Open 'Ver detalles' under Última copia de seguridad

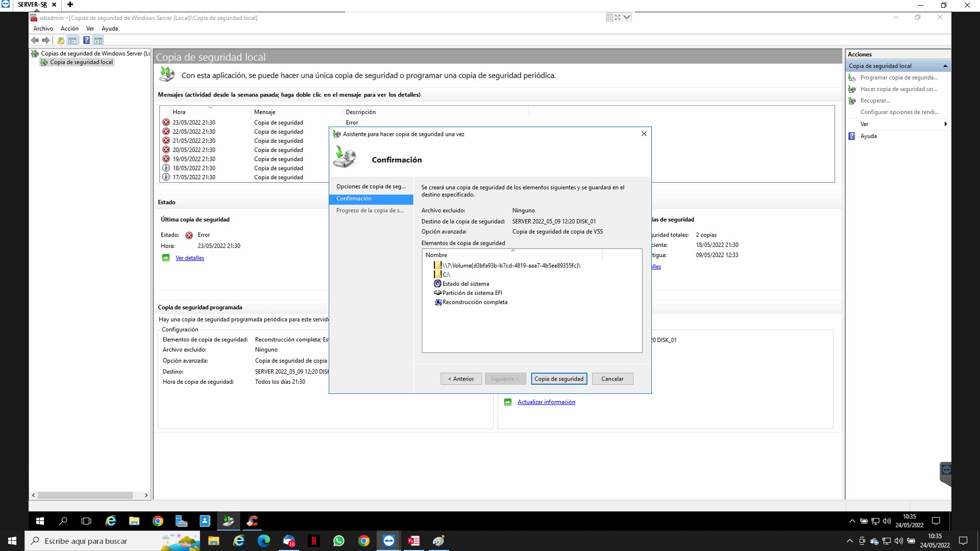(x=189, y=258)
